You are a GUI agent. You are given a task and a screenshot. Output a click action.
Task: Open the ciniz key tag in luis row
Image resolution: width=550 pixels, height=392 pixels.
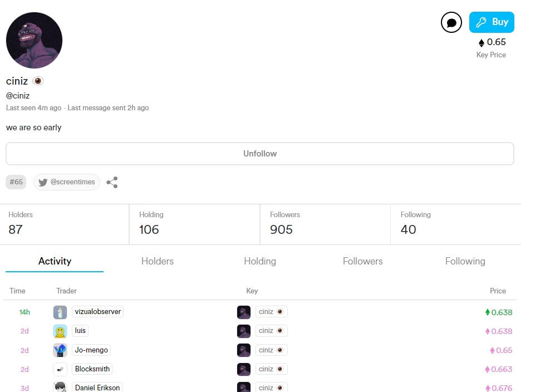(271, 331)
